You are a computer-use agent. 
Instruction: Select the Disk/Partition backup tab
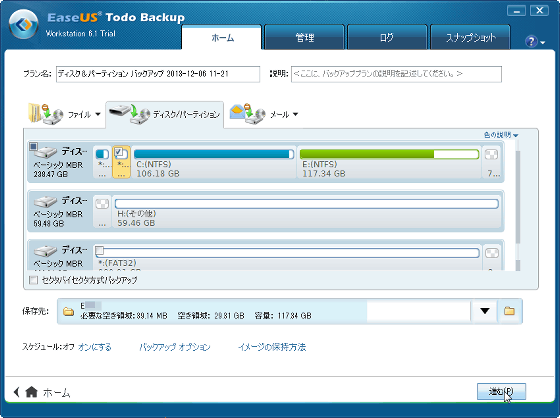tap(165, 114)
